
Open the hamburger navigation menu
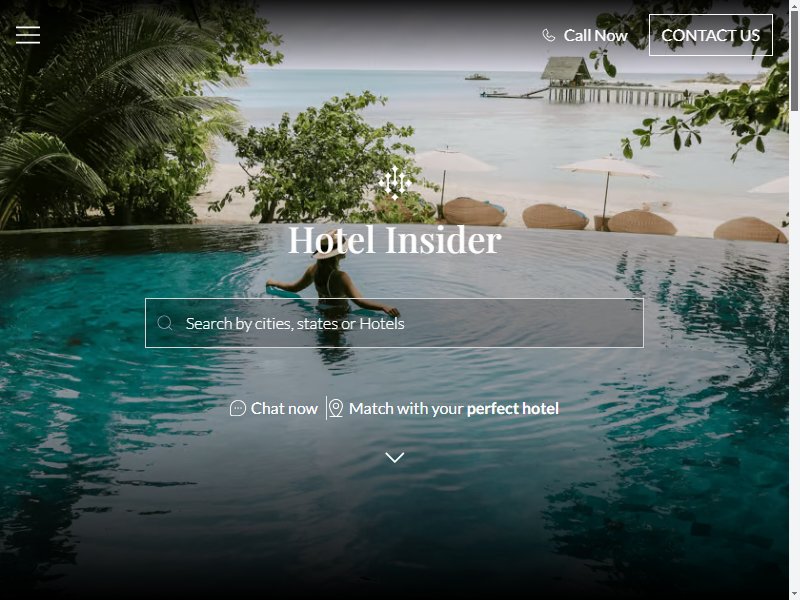point(28,35)
